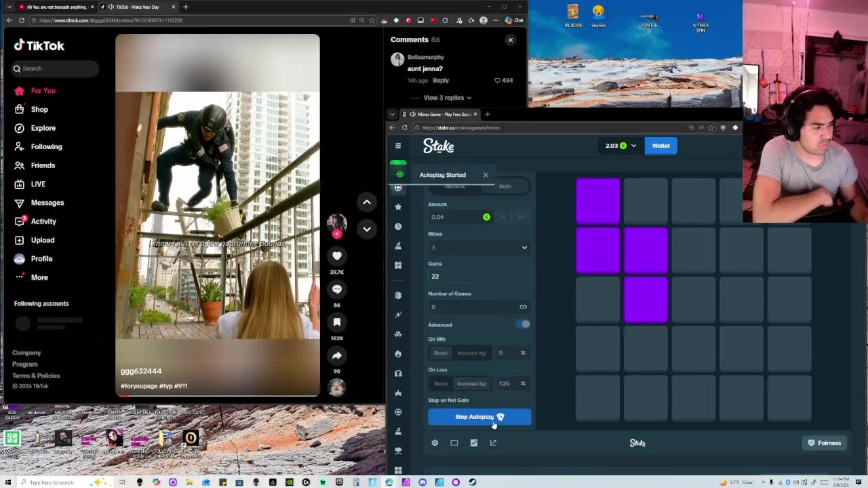Open pop-out icon below bet panel
Image resolution: width=868 pixels, height=488 pixels.
point(493,443)
